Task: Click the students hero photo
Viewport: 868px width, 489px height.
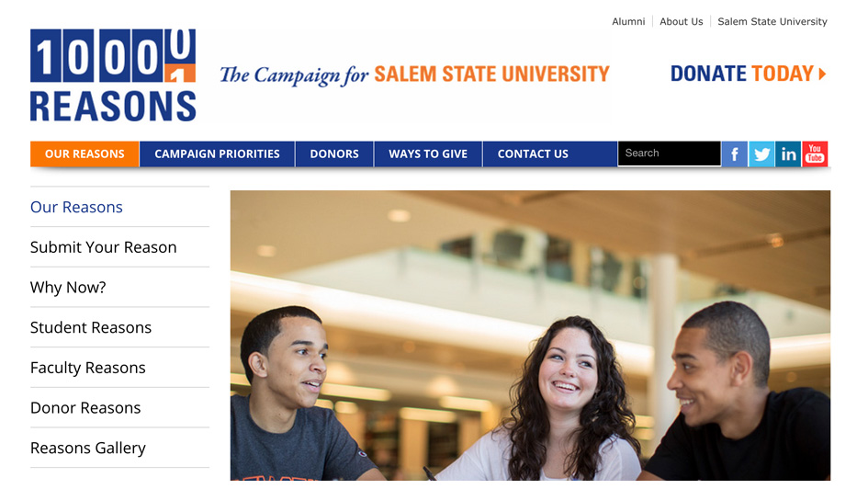Action: point(530,335)
